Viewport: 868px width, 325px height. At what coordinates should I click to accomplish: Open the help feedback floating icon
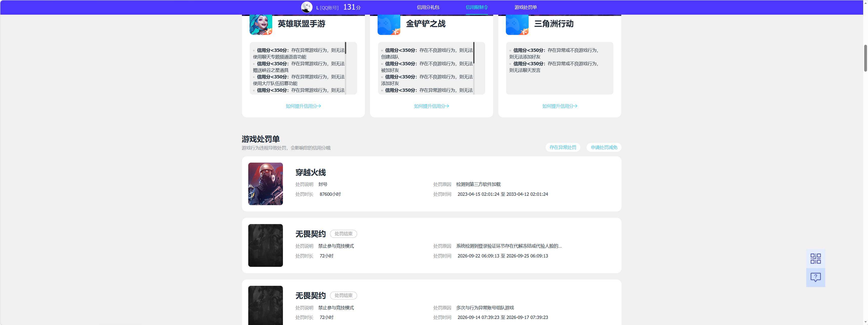[815, 277]
